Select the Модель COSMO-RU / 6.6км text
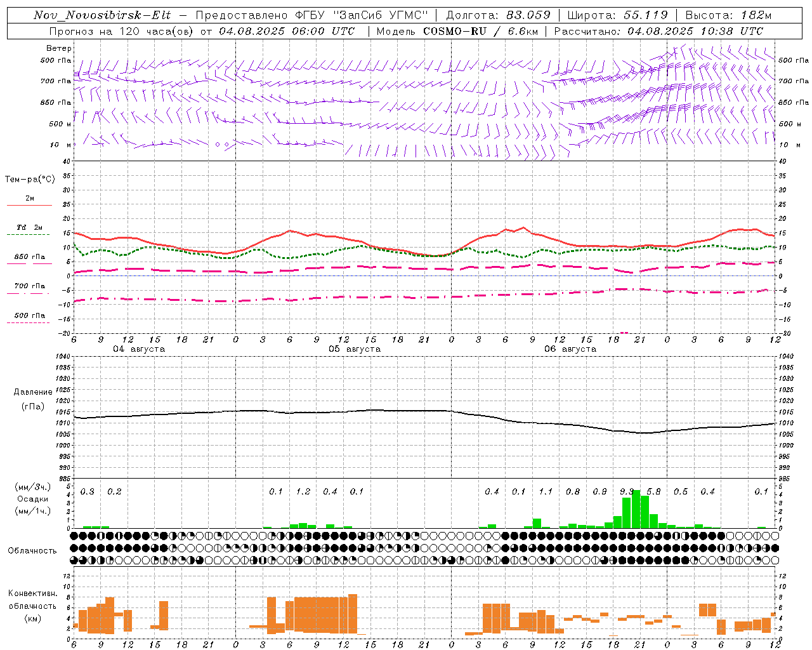Viewport: 812px width, 650px height. tap(457, 31)
